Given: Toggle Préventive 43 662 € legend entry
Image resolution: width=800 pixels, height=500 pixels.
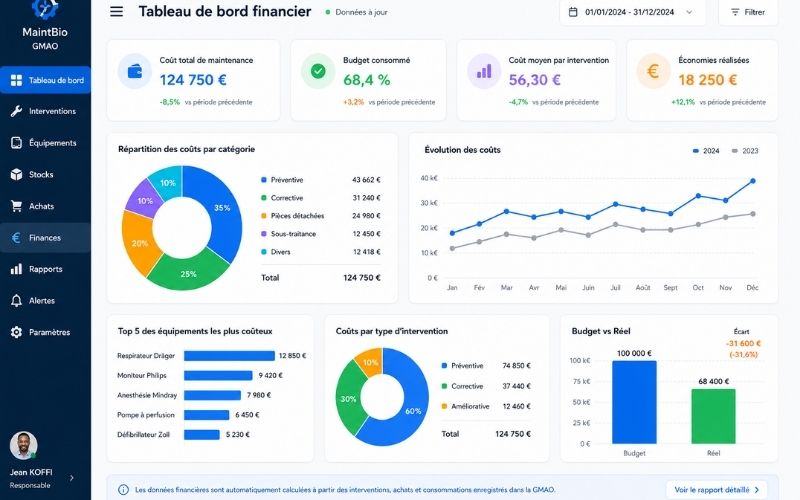Looking at the screenshot, I should coord(320,180).
